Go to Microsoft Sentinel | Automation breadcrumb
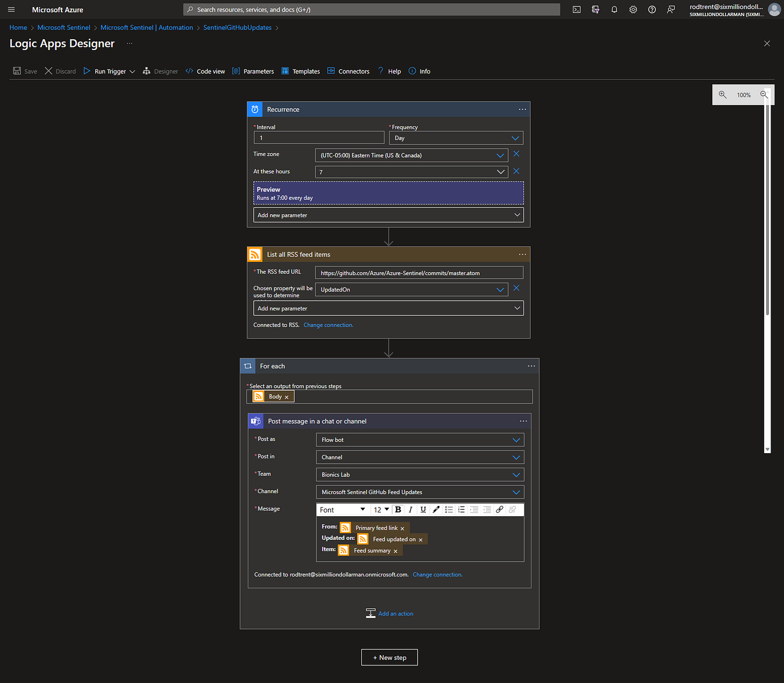This screenshot has height=683, width=784. point(147,27)
